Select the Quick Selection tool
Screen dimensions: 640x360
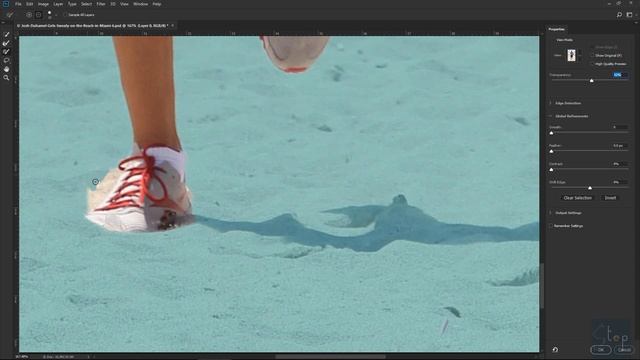coord(6,34)
